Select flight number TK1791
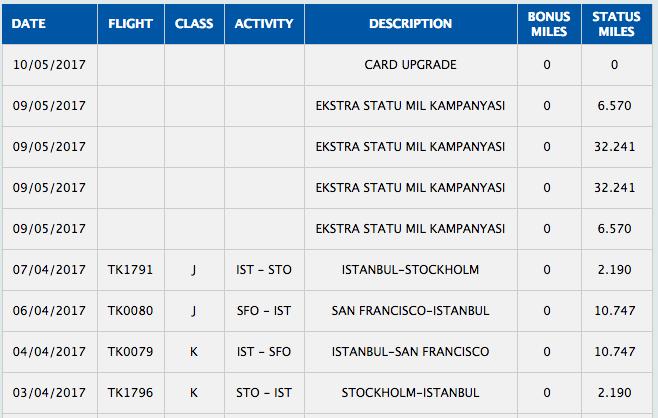Viewport: 658px width, 418px height. click(131, 270)
